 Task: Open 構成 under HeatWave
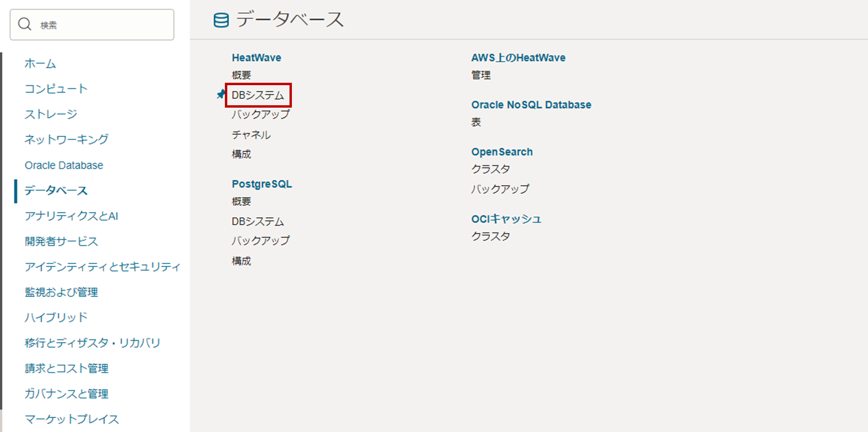(x=242, y=154)
